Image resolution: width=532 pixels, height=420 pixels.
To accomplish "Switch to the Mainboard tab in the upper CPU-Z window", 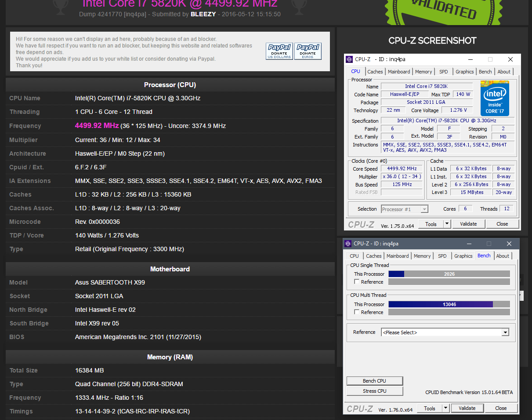I will (x=399, y=72).
